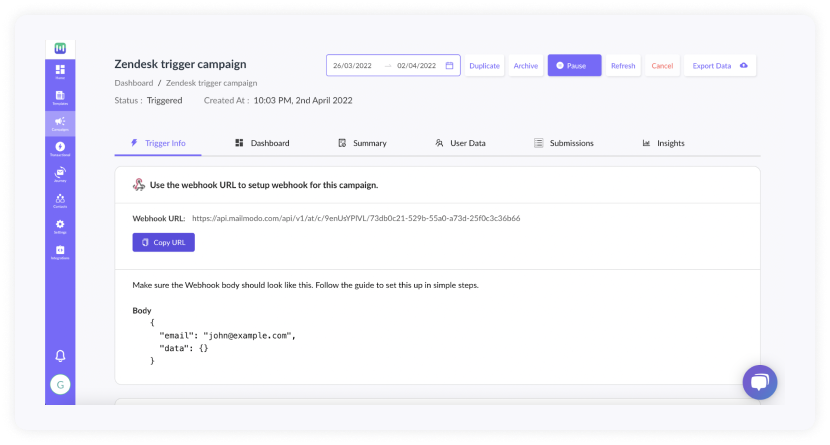Switch to the User Data tab
Image resolution: width=830 pixels, height=445 pixels.
(461, 143)
